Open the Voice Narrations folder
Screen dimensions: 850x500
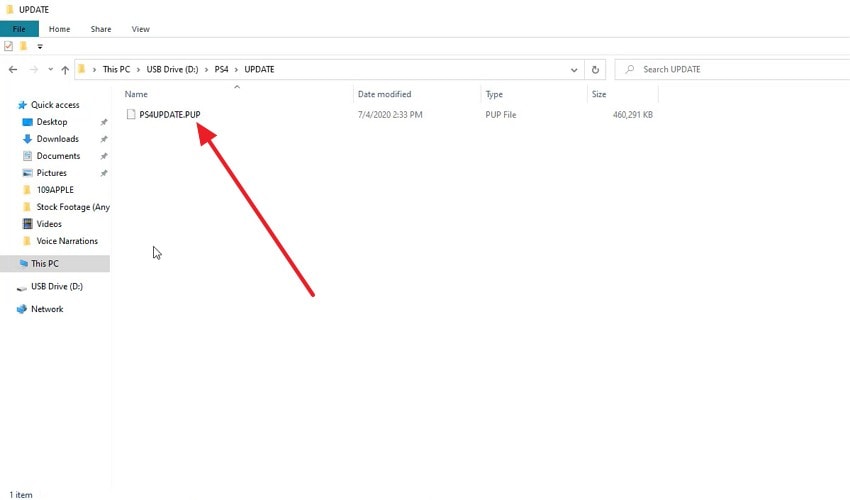click(x=67, y=241)
